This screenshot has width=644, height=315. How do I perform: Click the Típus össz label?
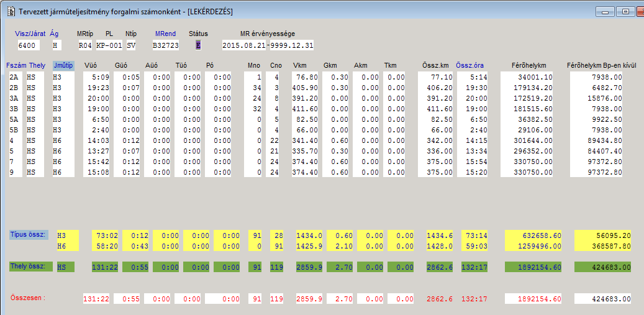tap(29, 235)
